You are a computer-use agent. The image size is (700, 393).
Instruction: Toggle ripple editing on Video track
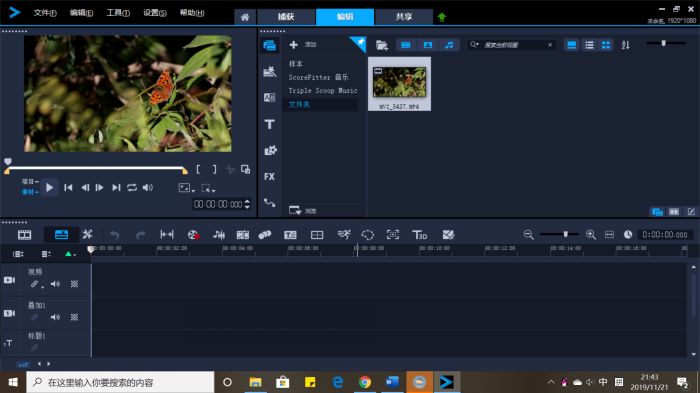click(34, 284)
